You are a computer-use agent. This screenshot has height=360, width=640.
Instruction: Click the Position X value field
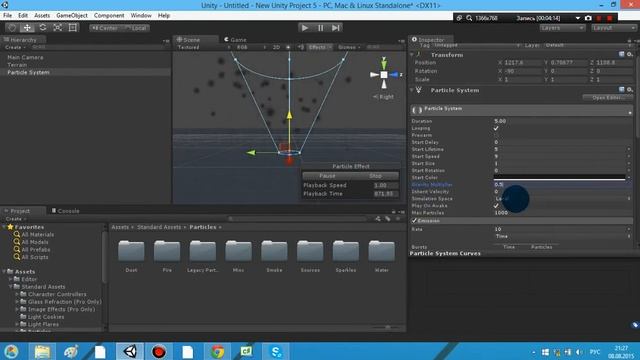coord(522,63)
